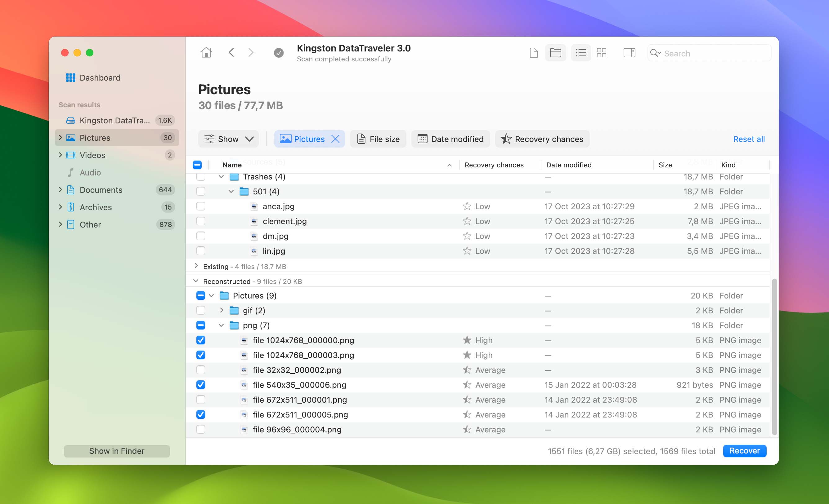
Task: Collapse the Pictures (9) folder
Action: pos(211,295)
